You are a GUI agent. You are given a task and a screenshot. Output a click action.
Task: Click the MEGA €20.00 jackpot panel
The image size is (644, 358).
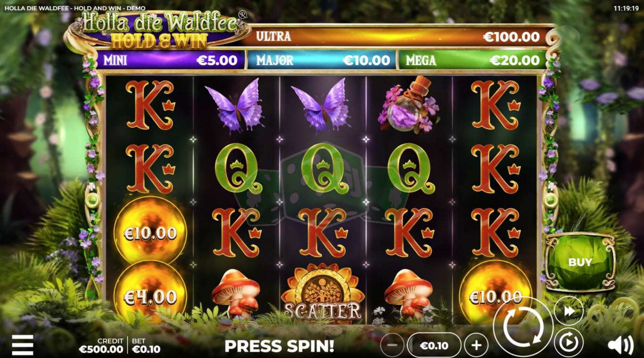click(473, 60)
